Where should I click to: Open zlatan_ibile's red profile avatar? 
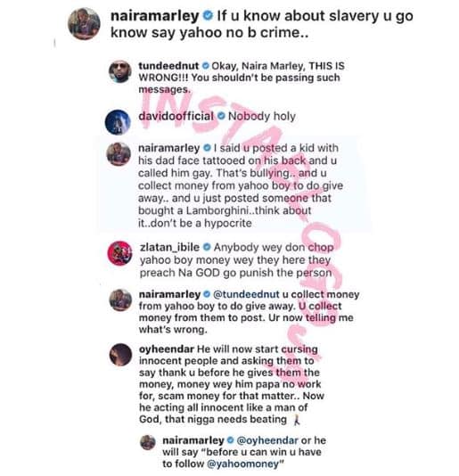tap(120, 253)
